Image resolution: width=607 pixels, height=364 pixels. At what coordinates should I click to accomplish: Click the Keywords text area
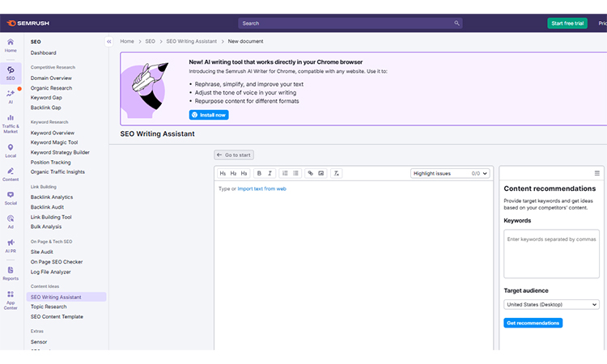(551, 254)
